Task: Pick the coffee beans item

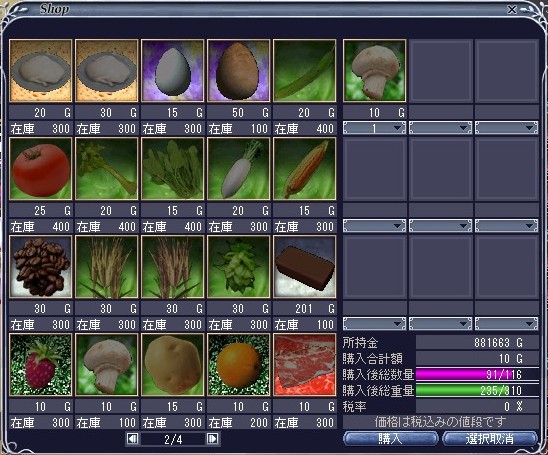Action: (41, 267)
